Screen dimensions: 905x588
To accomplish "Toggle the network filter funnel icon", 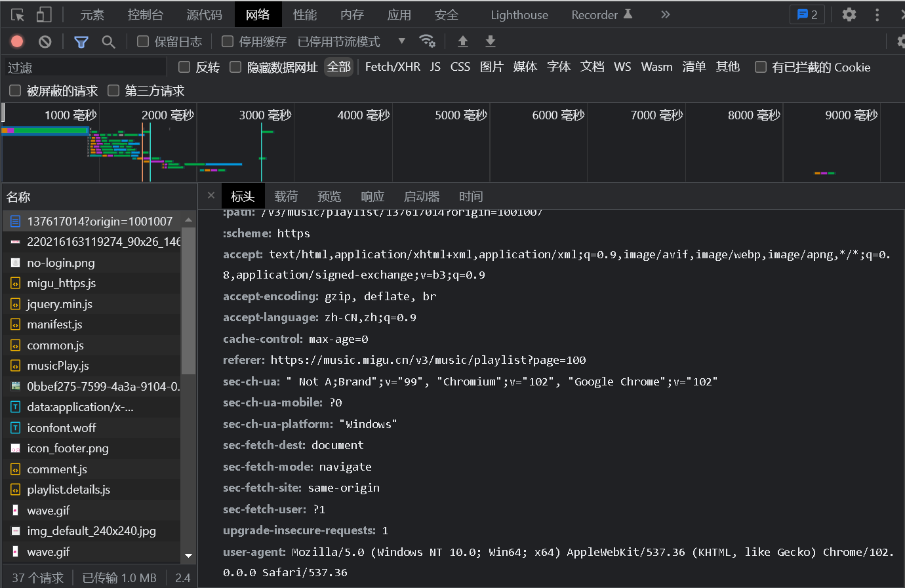I will coord(81,42).
